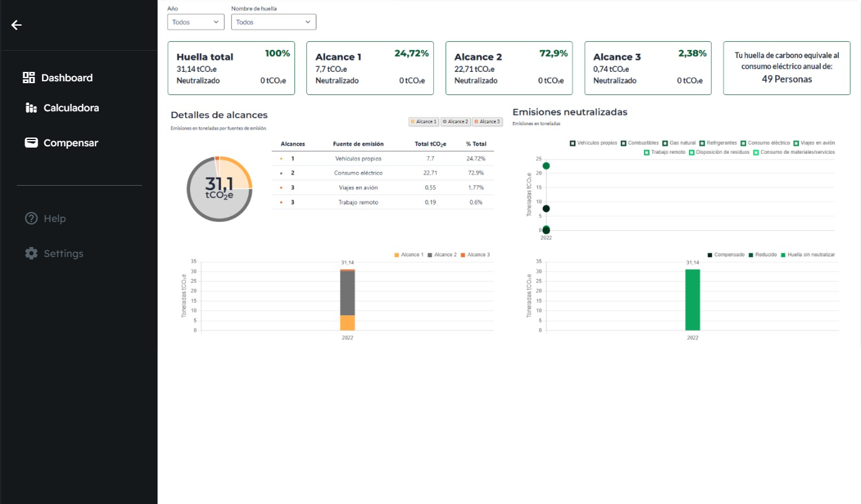
Task: Toggle Gas natural legend item
Action: point(679,143)
